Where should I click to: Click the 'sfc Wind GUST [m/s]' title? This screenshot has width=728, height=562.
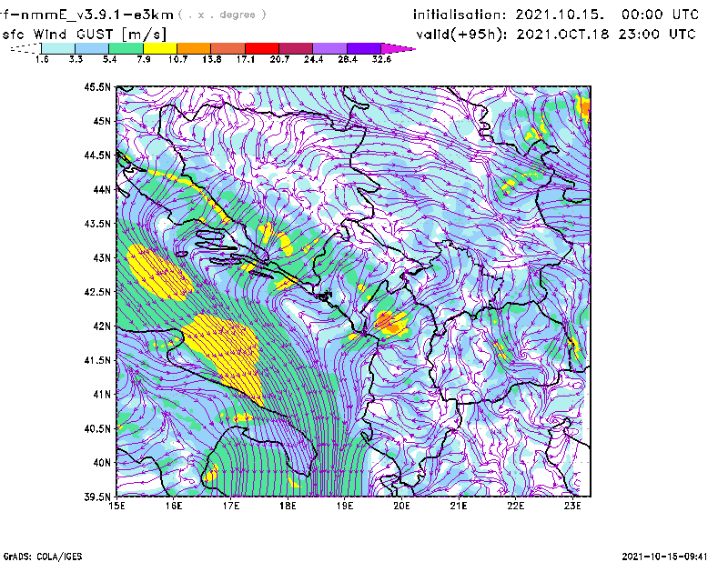[x=84, y=35]
